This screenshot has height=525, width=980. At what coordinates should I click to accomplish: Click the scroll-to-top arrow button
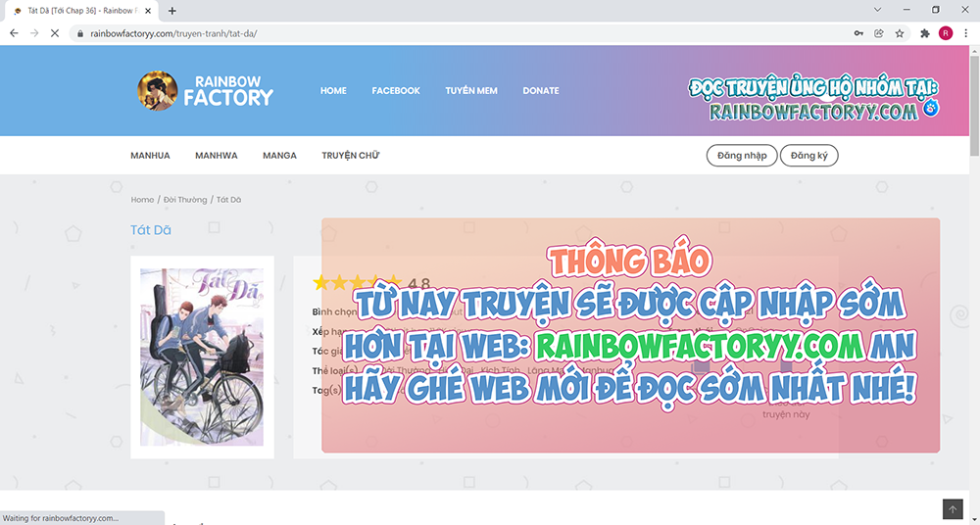click(x=952, y=509)
